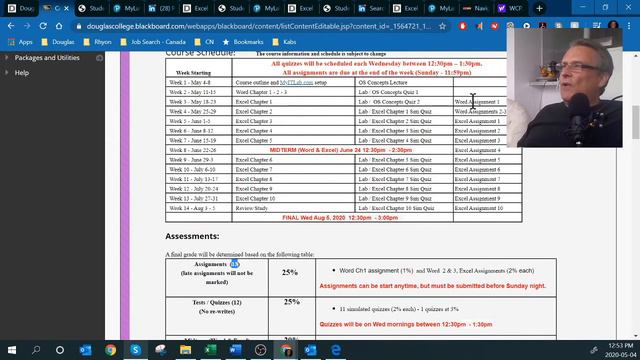
Task: Switch to the LinkedIn (28) tab
Action: 162,8
